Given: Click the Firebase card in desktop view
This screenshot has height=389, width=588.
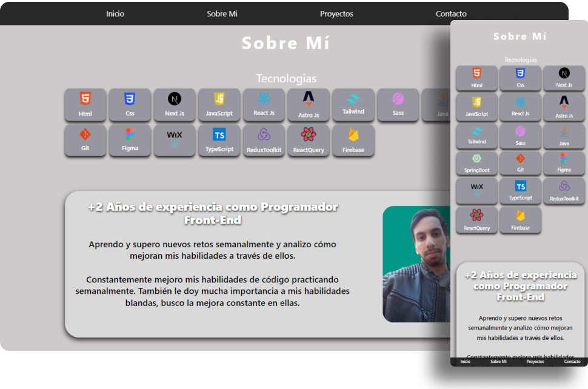Looking at the screenshot, I should pos(353,140).
